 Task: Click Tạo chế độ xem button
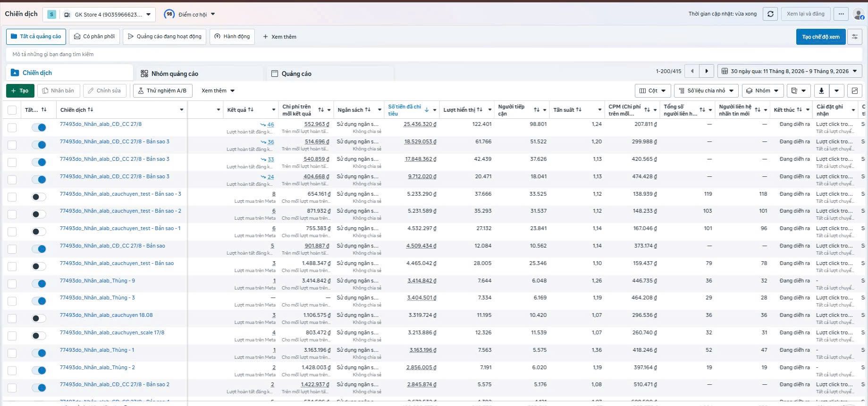coord(821,37)
